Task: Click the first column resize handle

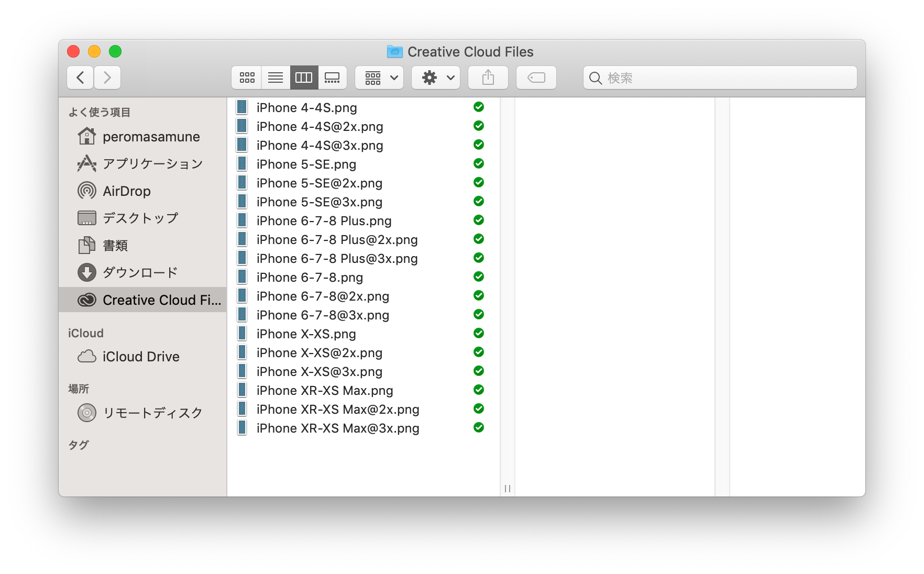Action: point(508,488)
